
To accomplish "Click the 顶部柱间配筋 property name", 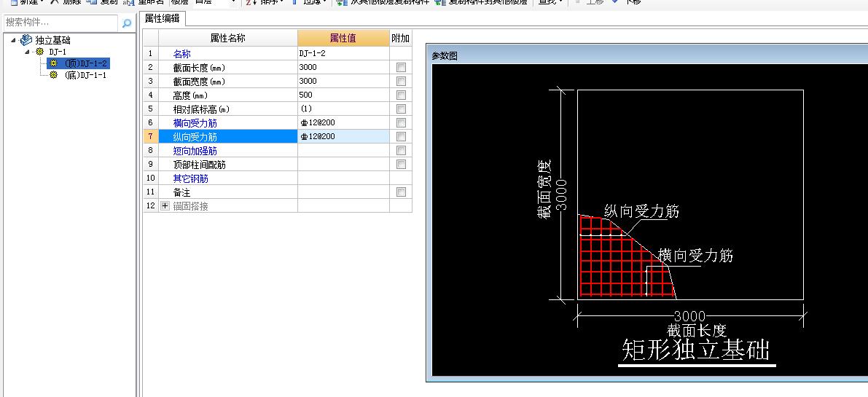I will 199,165.
